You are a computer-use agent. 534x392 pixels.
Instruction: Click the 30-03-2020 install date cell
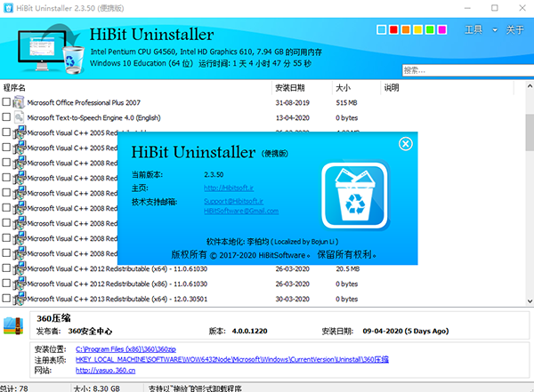tap(293, 299)
